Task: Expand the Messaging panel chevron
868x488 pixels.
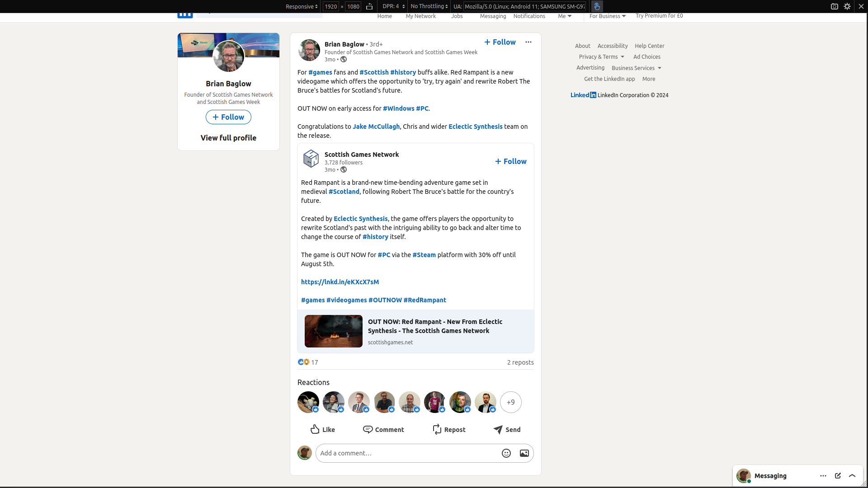Action: 852,476
